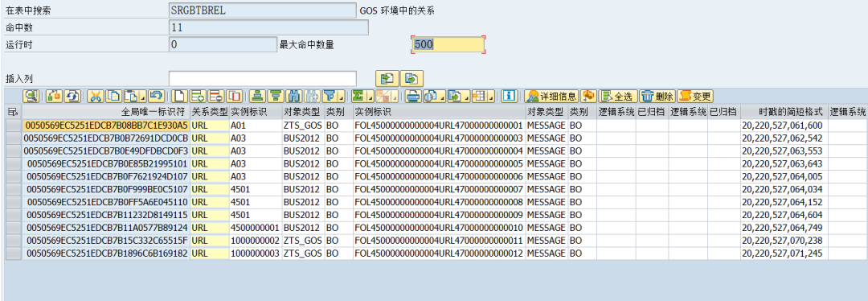This screenshot has width=868, height=301.
Task: Click the 关系类型 column header
Action: [x=209, y=112]
